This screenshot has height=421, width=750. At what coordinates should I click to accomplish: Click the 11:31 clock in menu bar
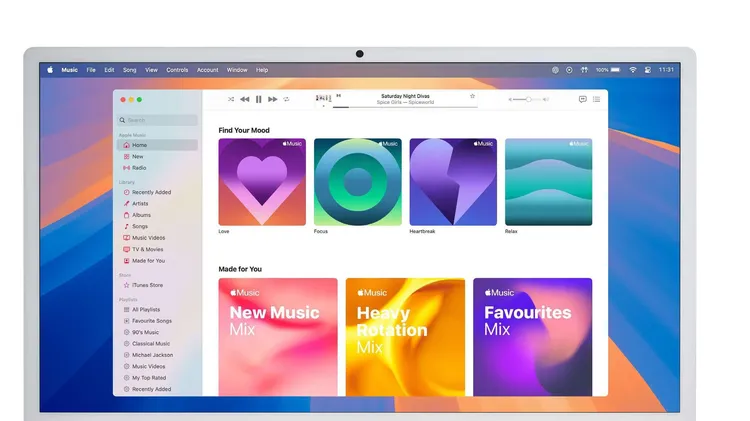[x=666, y=70]
